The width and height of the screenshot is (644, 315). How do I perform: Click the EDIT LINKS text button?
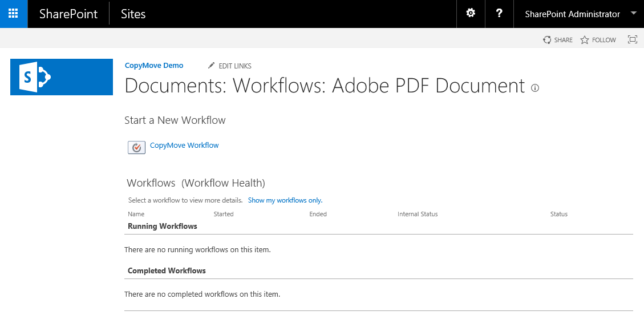235,66
